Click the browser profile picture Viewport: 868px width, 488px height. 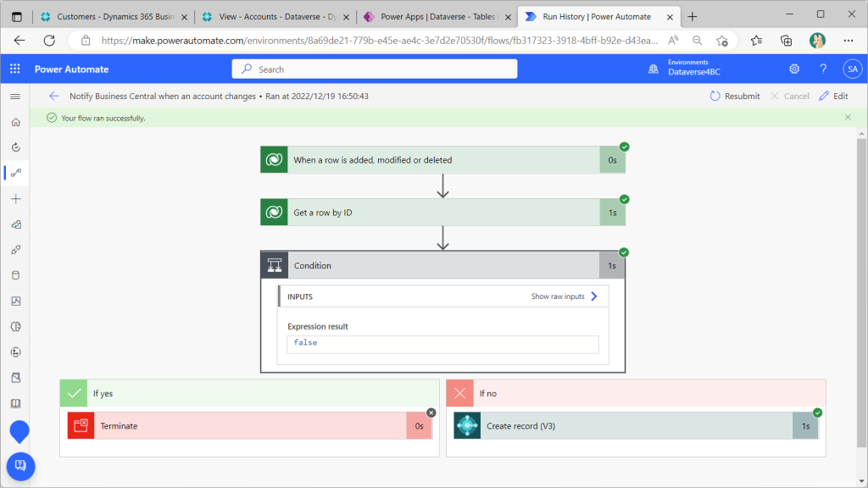point(817,41)
